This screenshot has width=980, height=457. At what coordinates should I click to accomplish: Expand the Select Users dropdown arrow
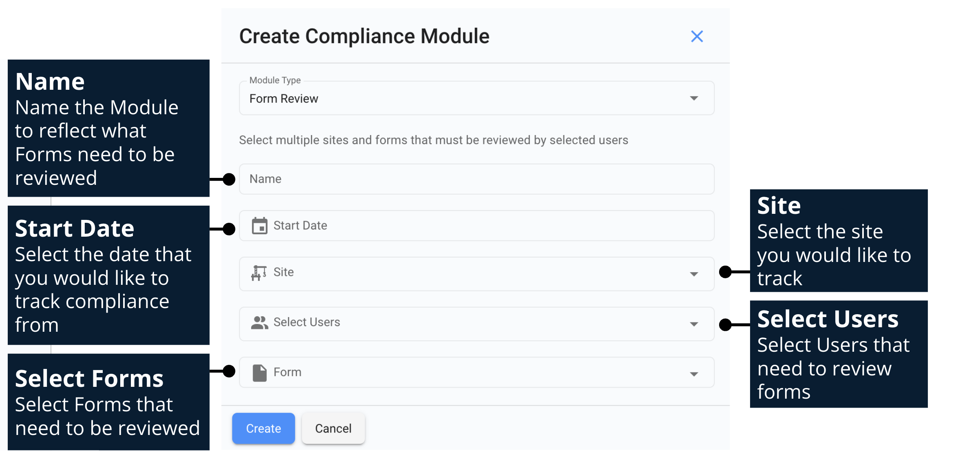click(694, 324)
